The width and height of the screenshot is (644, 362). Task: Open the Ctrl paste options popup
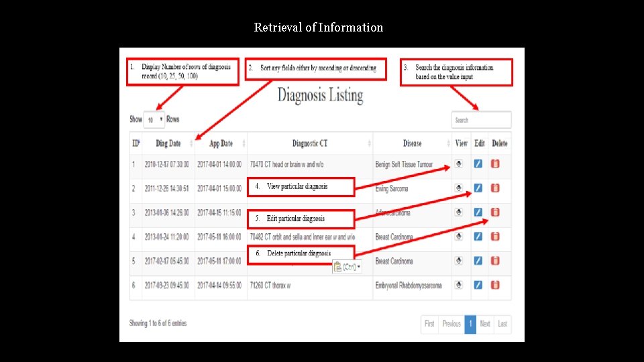(347, 267)
